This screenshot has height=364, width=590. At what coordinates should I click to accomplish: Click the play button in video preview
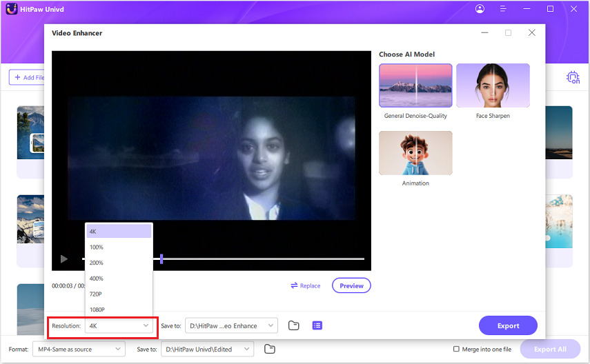64,259
